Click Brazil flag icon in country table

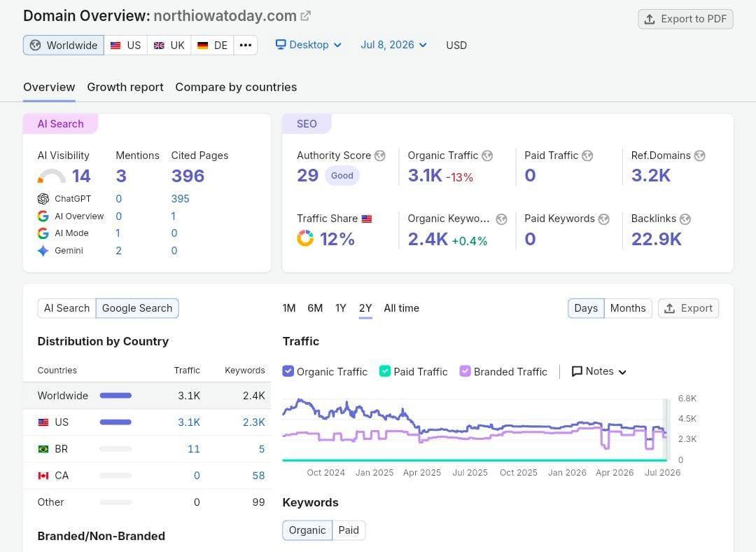(43, 449)
